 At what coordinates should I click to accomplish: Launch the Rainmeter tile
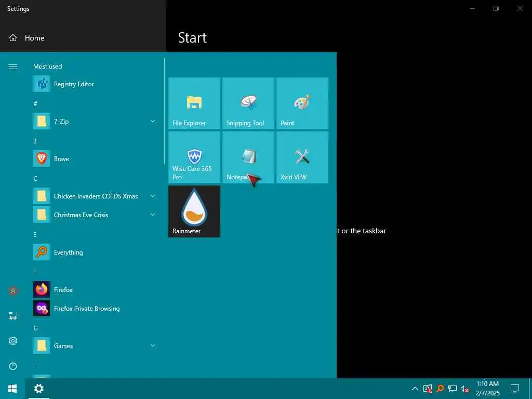tap(194, 211)
